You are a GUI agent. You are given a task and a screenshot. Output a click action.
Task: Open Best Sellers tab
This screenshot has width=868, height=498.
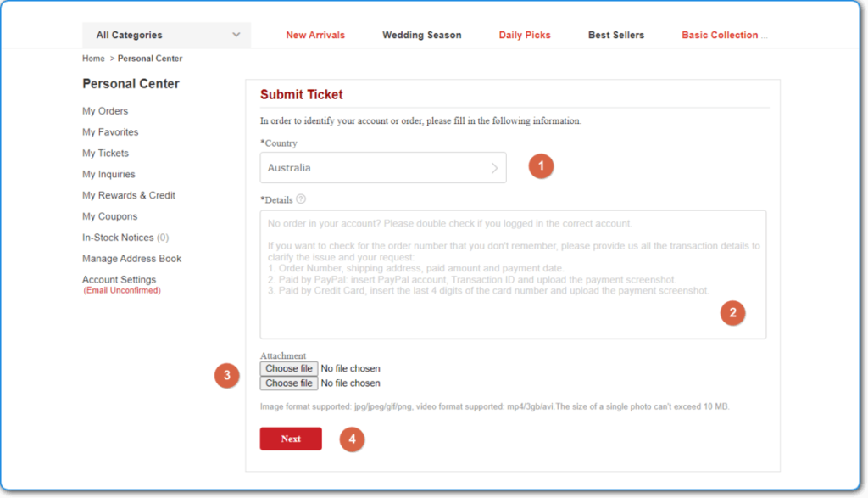[x=616, y=35]
